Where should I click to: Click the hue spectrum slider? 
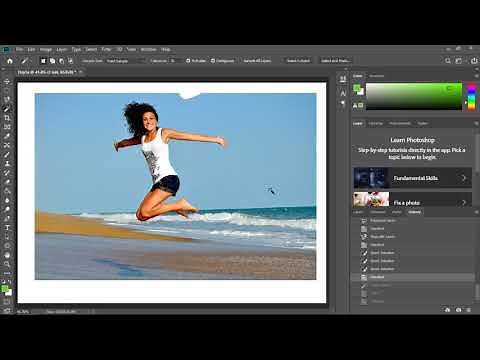pos(471,97)
